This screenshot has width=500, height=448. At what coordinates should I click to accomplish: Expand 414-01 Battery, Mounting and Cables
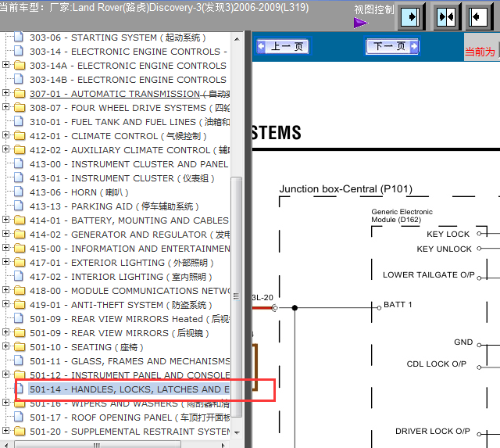coord(5,220)
